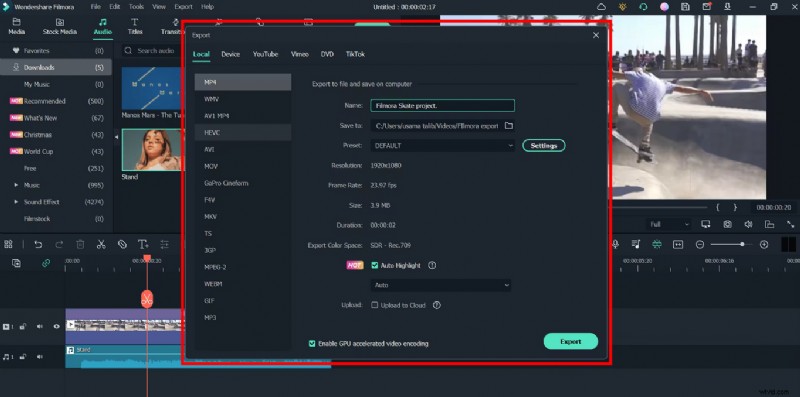Click the redo arrow in timeline toolbar
The height and width of the screenshot is (397, 800).
(x=59, y=244)
